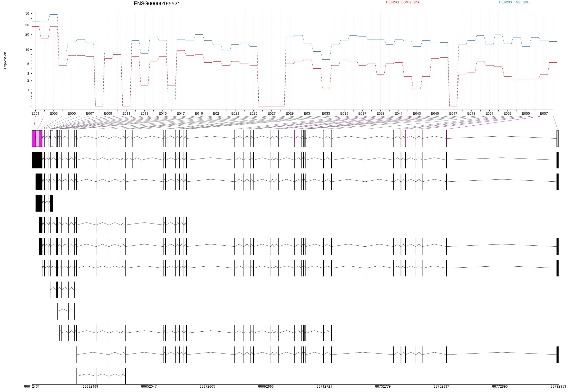The image size is (585, 392).
Task: Click exon label E003
Action: [x=54, y=113]
